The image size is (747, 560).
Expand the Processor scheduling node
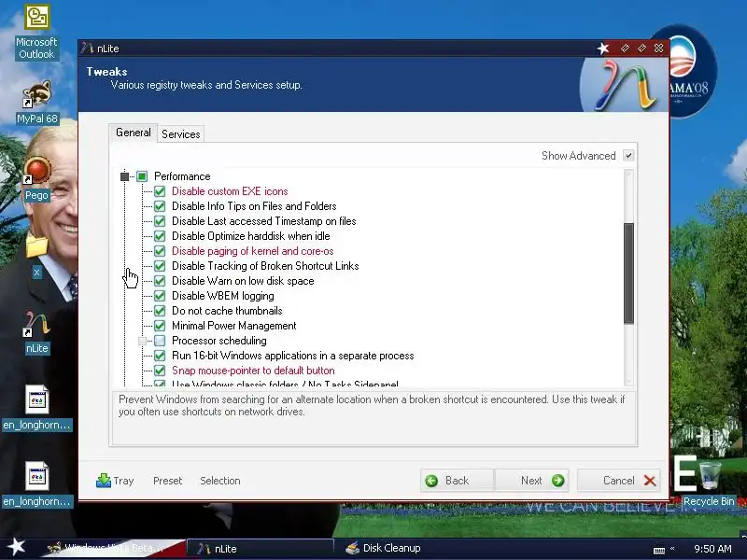pos(142,341)
